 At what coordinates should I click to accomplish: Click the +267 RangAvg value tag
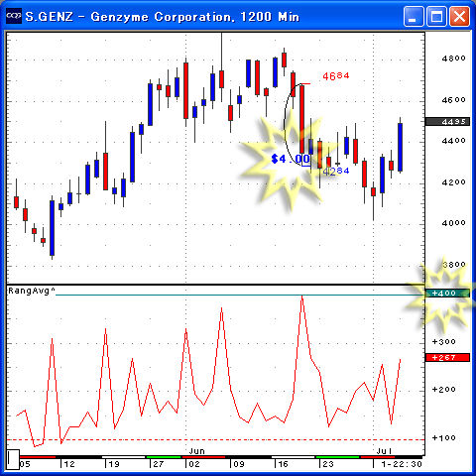click(447, 357)
